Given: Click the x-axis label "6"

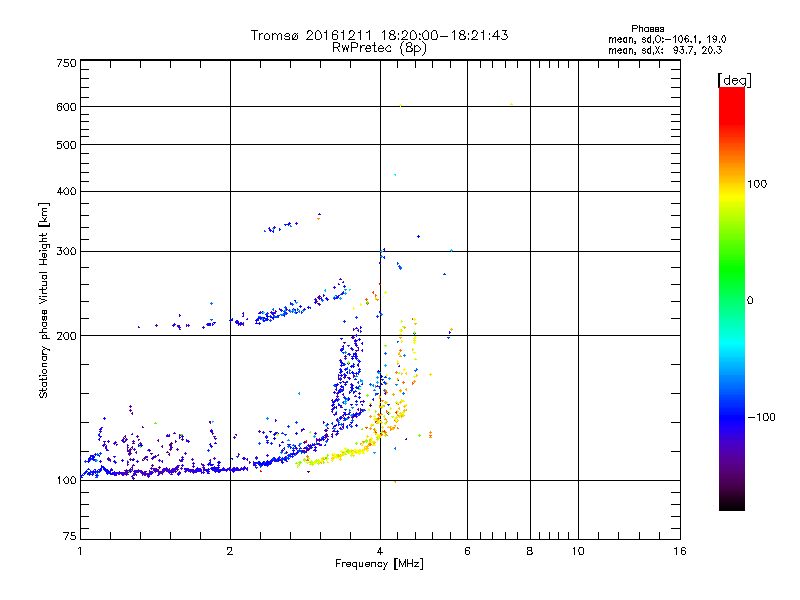Looking at the screenshot, I should click(467, 551).
